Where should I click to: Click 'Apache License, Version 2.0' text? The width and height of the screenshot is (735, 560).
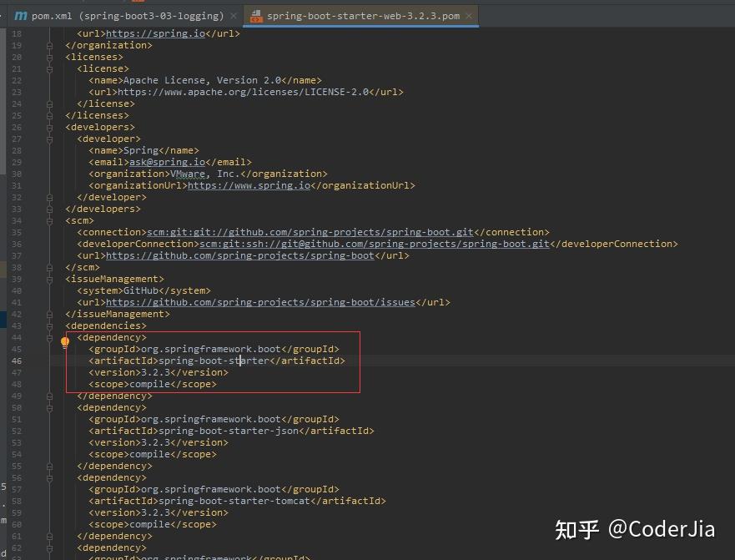click(203, 81)
